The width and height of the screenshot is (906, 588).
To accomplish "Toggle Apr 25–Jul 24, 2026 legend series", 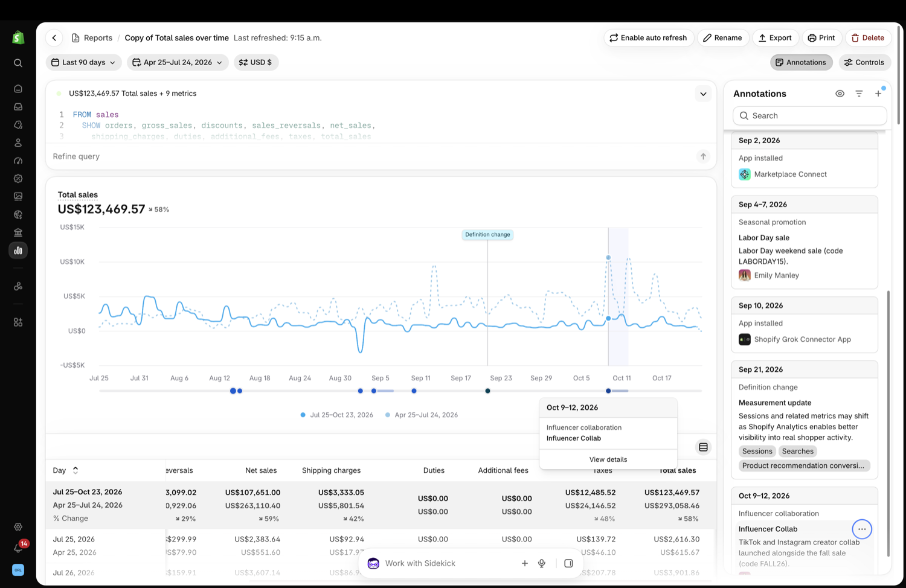I will (421, 415).
